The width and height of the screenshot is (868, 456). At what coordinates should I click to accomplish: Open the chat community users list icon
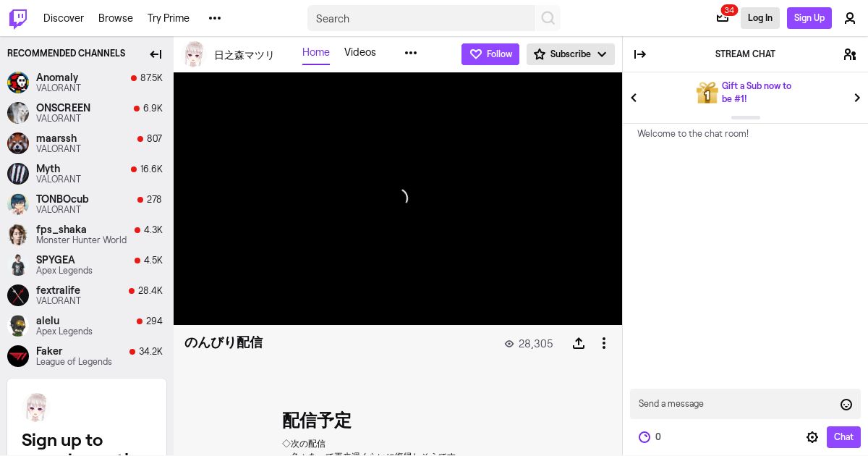pos(850,54)
